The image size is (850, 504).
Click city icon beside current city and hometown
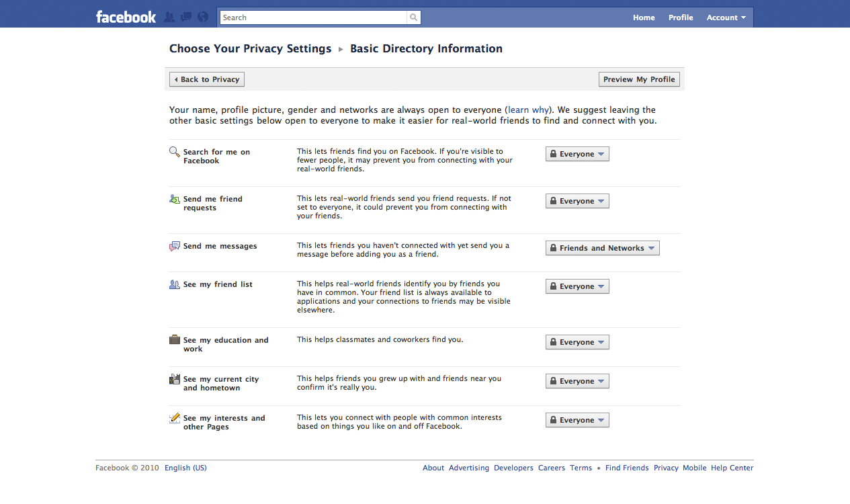[175, 378]
